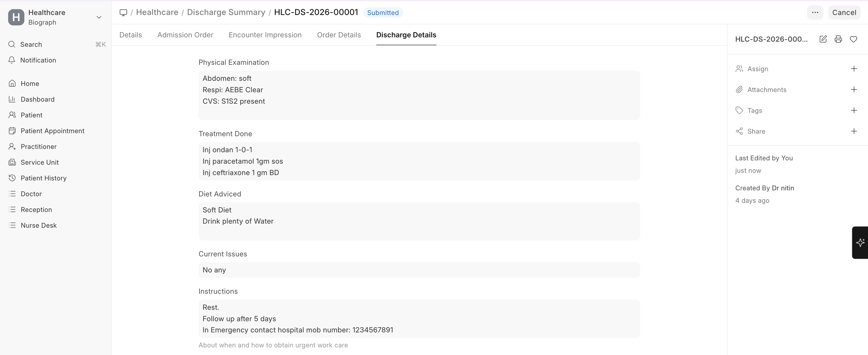Open the three-dots more options menu
The width and height of the screenshot is (868, 355).
[x=815, y=12]
